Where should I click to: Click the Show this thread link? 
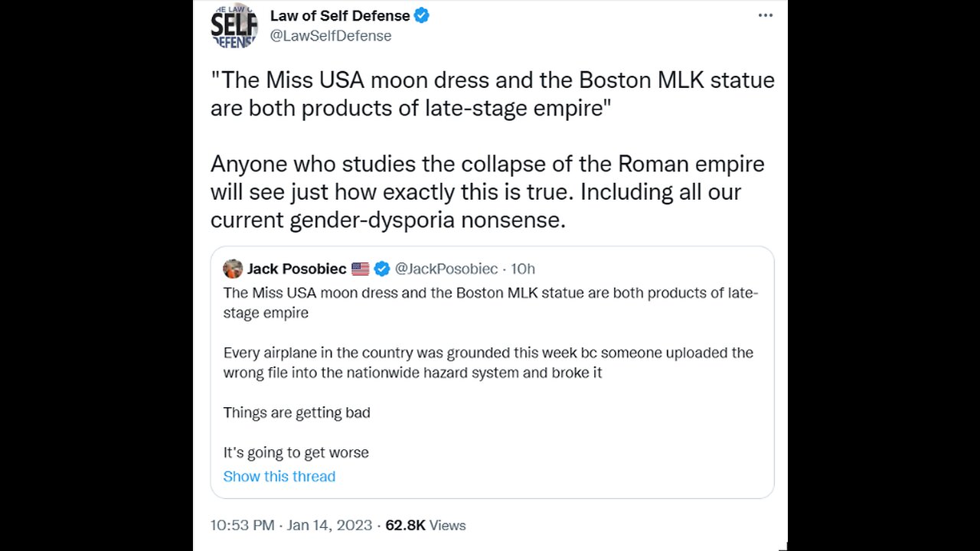[279, 476]
